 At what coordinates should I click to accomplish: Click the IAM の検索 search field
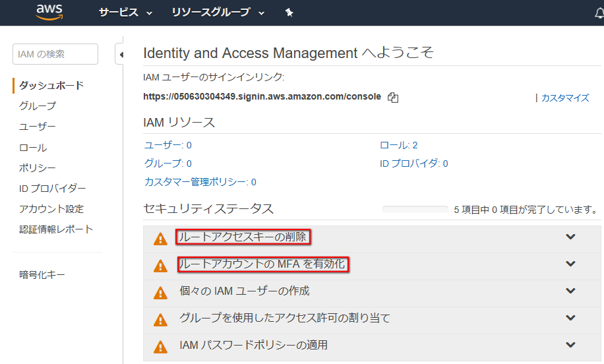[55, 54]
